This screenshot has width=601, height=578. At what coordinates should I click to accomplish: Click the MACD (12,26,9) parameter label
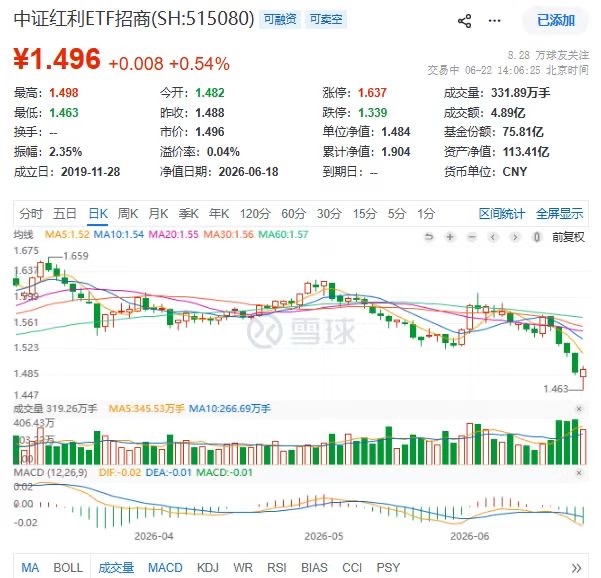pos(51,473)
